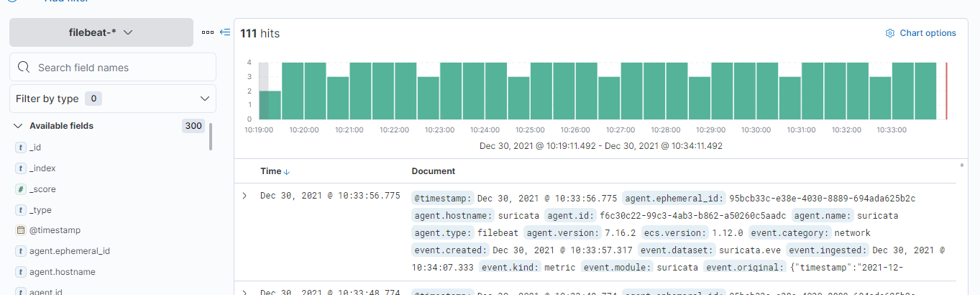This screenshot has height=295, width=980.
Task: Click the sidebar field list scrollbar
Action: click(211, 137)
